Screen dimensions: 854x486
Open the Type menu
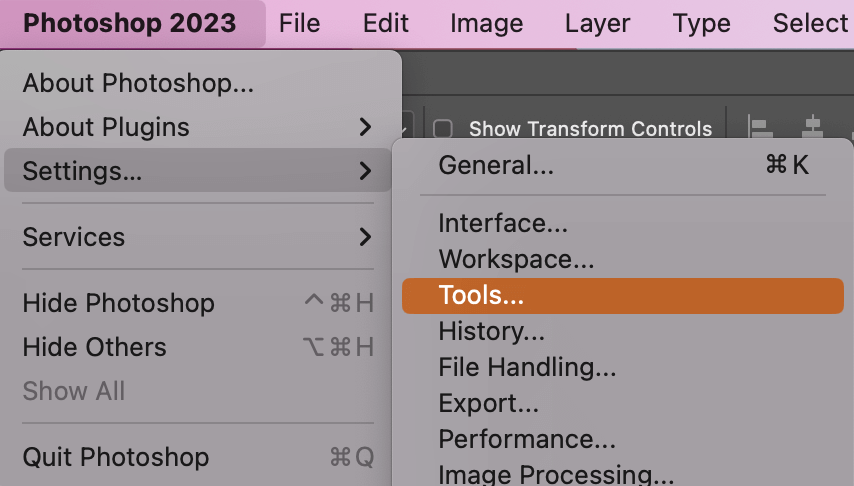point(702,23)
